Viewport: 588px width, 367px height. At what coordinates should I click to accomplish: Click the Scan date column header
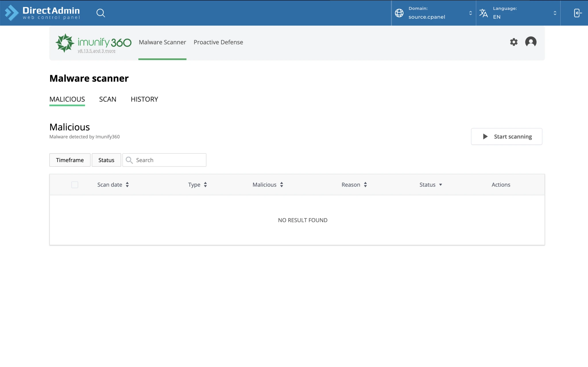point(110,185)
